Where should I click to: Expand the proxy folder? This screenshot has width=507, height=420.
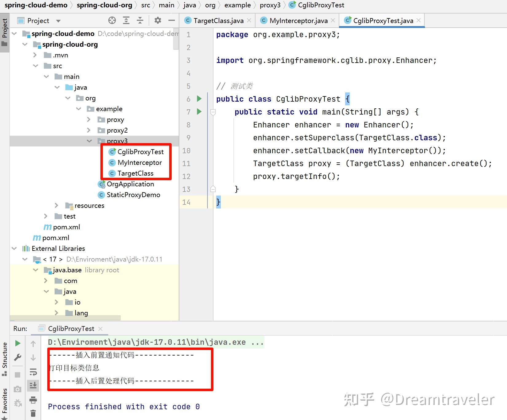coord(89,119)
